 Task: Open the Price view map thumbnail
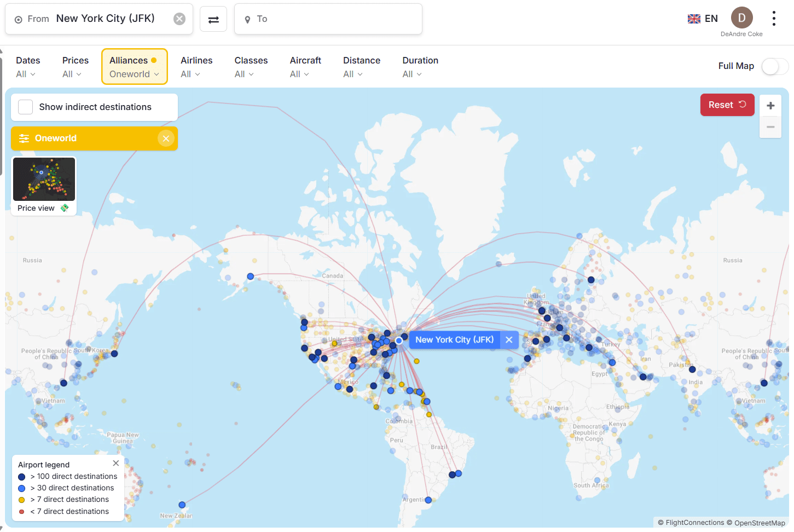pyautogui.click(x=43, y=179)
